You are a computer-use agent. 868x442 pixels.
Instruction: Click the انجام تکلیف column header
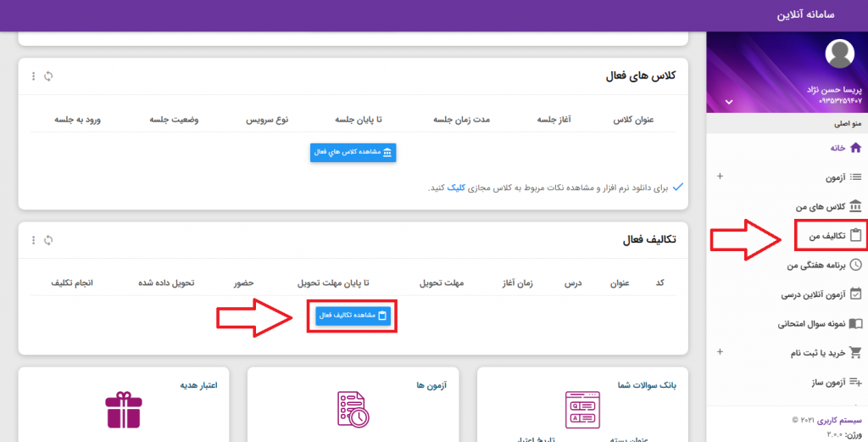click(72, 283)
